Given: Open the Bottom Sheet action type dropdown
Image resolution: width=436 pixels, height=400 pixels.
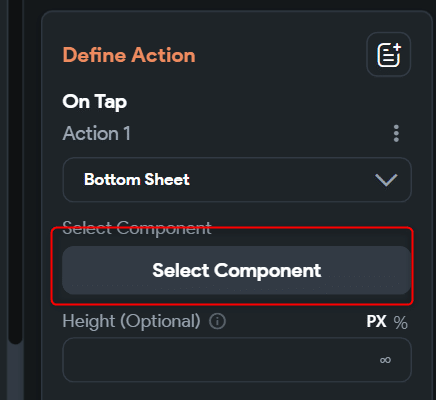Looking at the screenshot, I should pyautogui.click(x=237, y=180).
